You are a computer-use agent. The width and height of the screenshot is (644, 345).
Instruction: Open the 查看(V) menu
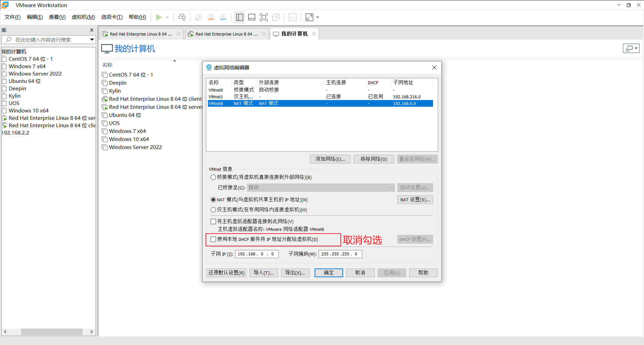[57, 17]
